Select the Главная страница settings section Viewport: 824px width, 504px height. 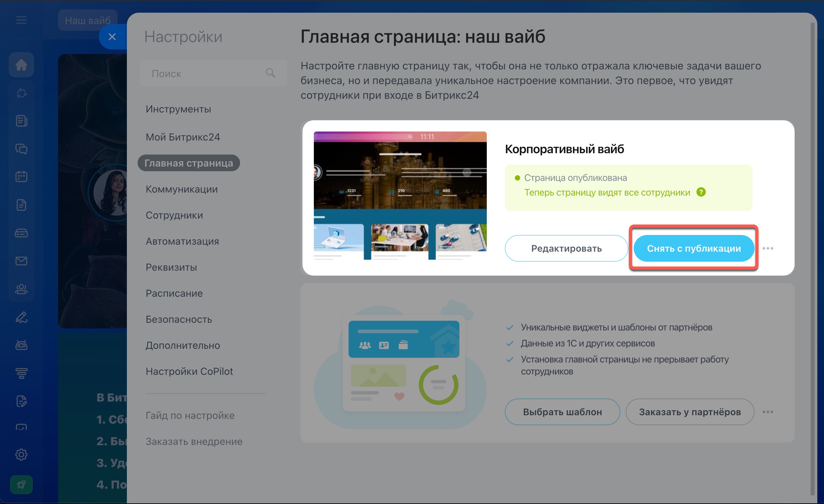pos(189,163)
